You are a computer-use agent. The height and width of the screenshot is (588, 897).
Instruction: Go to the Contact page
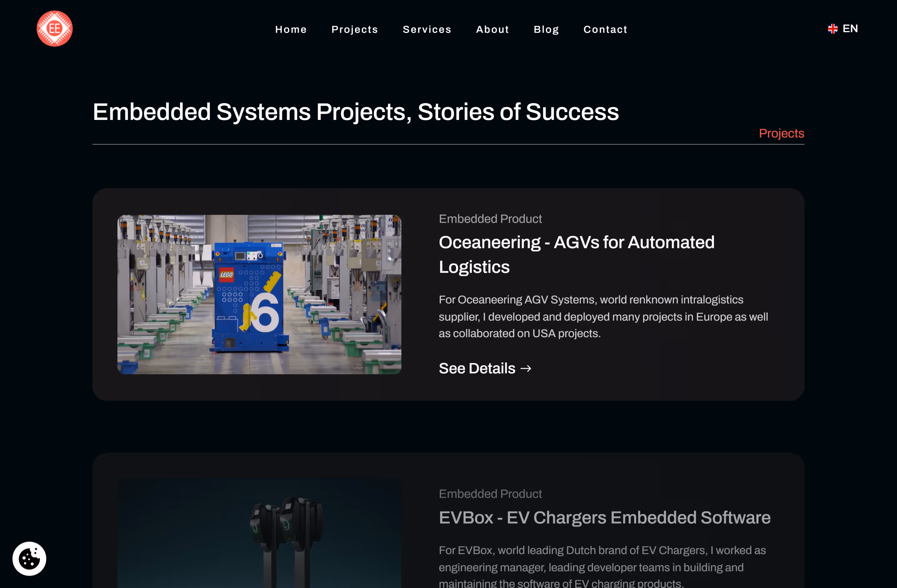(x=605, y=29)
